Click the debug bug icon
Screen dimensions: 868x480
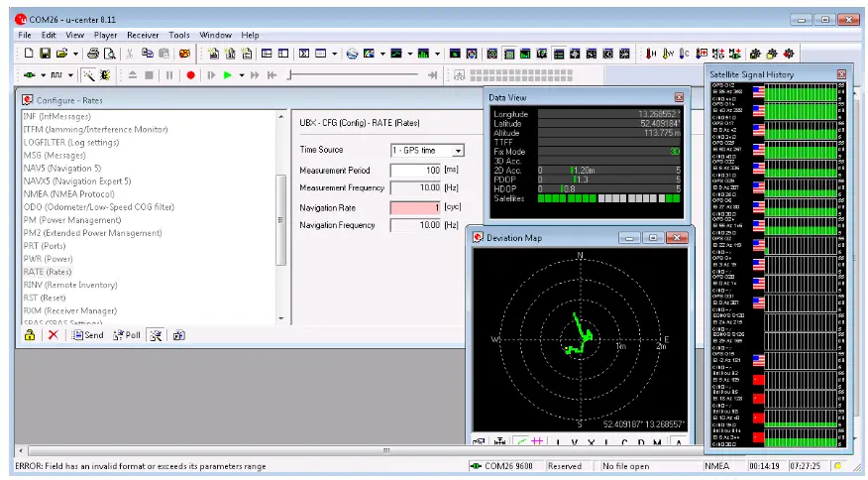pyautogui.click(x=104, y=75)
